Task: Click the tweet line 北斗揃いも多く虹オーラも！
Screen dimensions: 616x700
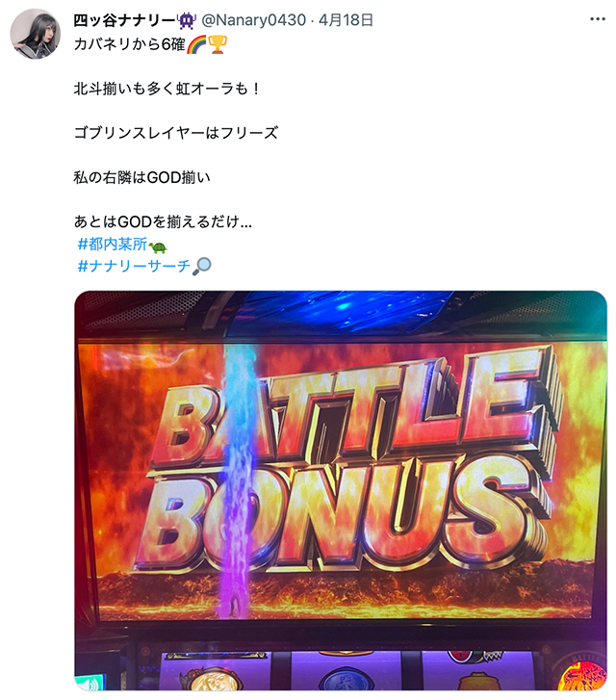Action: [168, 89]
